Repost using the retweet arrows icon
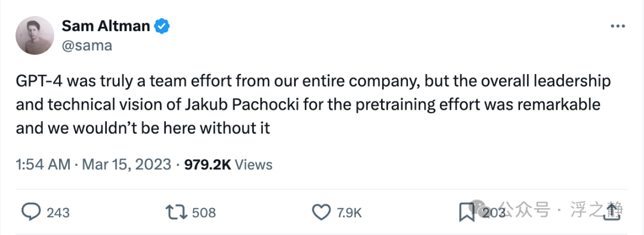This screenshot has height=235, width=644. coord(176,212)
